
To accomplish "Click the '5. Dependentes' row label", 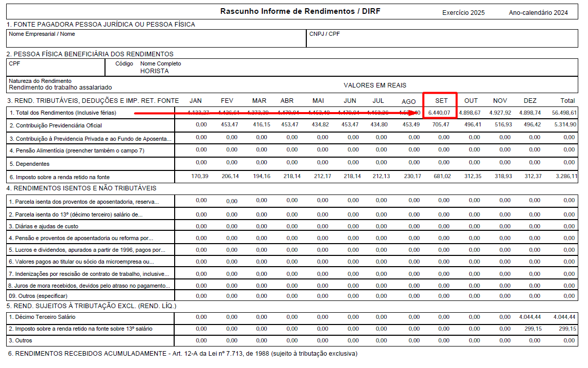I will [x=30, y=164].
